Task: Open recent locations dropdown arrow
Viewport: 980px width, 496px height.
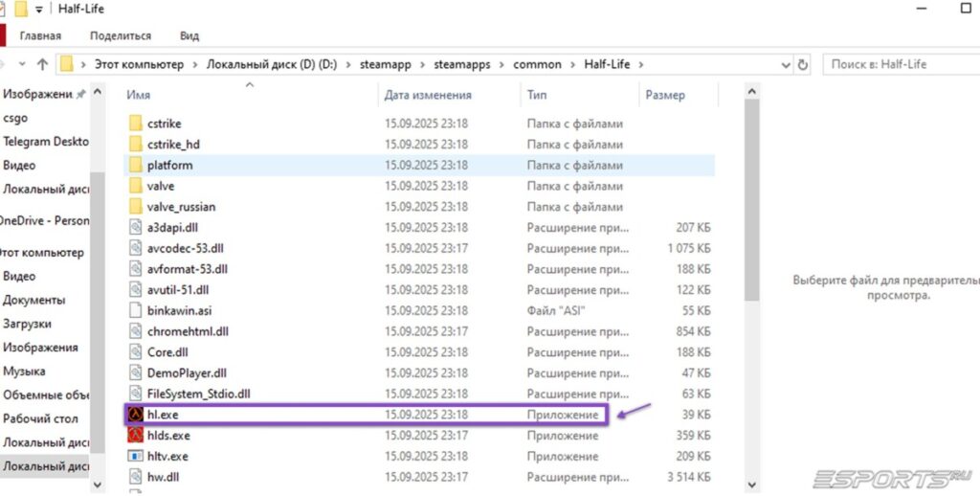Action: click(23, 64)
